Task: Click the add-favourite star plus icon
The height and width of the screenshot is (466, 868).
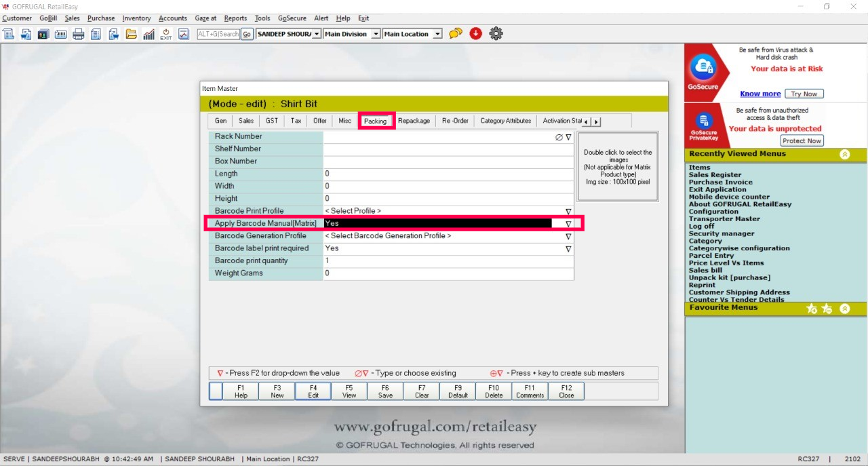Action: (x=812, y=309)
